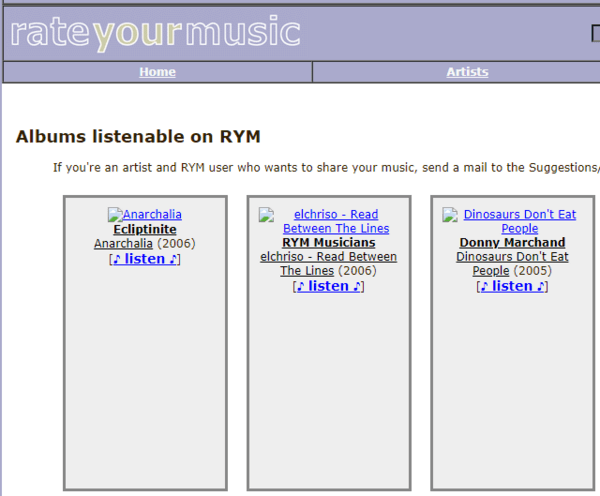Click the broken Dinosaurs Don't Eat People cover
This screenshot has width=600, height=496.
click(x=450, y=215)
